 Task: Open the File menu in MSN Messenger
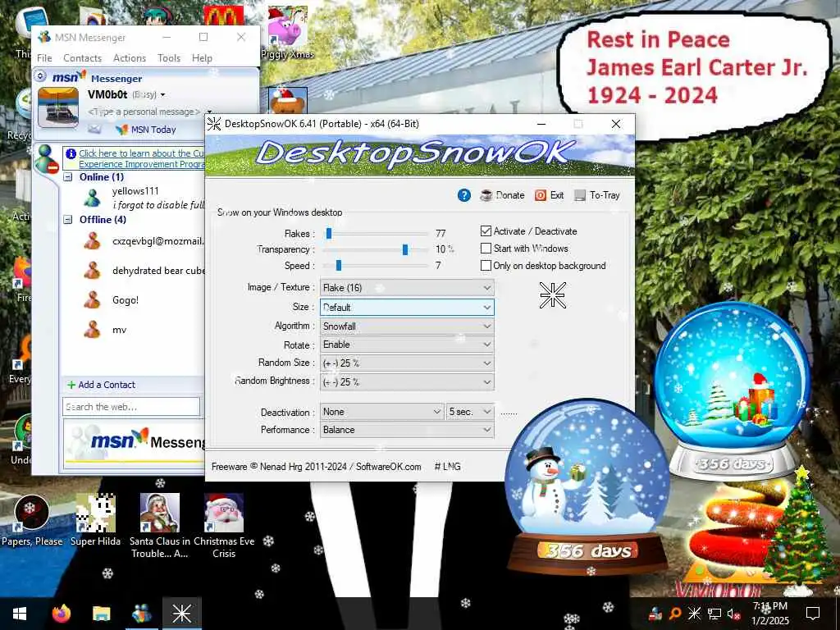point(44,58)
